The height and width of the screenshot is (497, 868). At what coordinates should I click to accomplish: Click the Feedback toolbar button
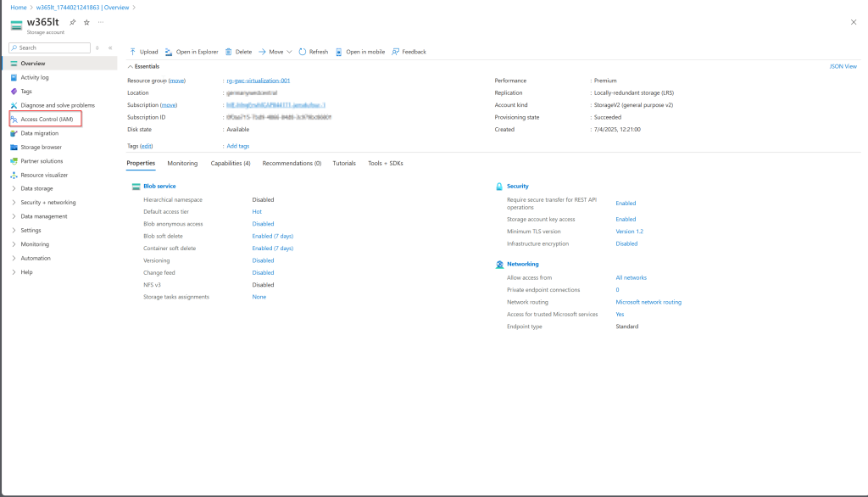(409, 52)
